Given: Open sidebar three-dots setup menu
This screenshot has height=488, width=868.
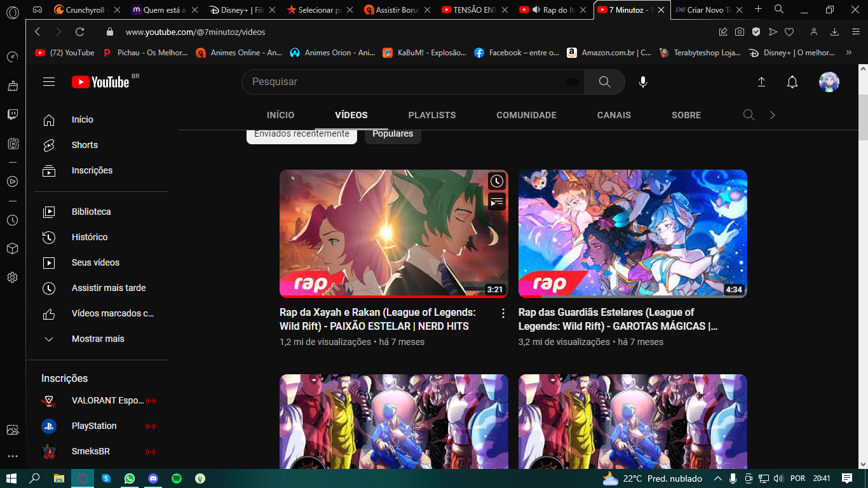Looking at the screenshot, I should (x=12, y=456).
